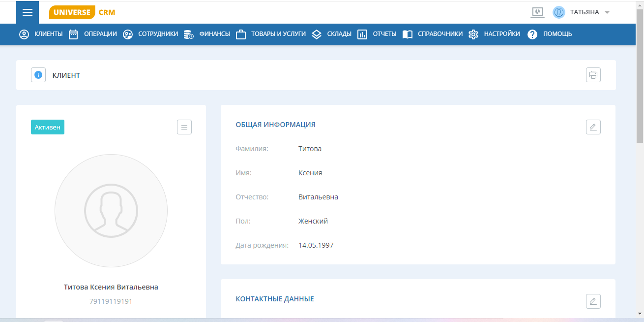The image size is (644, 322).
Task: Click the Отчеты bar chart icon
Action: (x=362, y=34)
